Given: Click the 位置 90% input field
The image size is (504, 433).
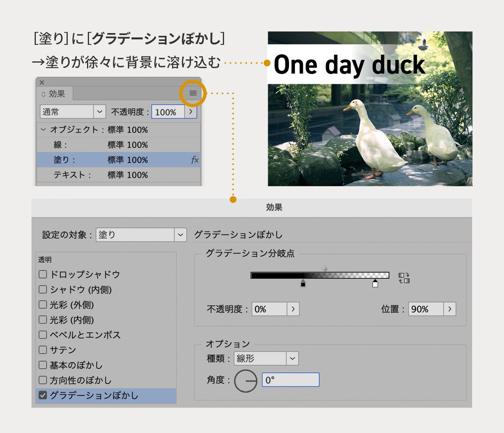Looking at the screenshot, I should click(426, 309).
